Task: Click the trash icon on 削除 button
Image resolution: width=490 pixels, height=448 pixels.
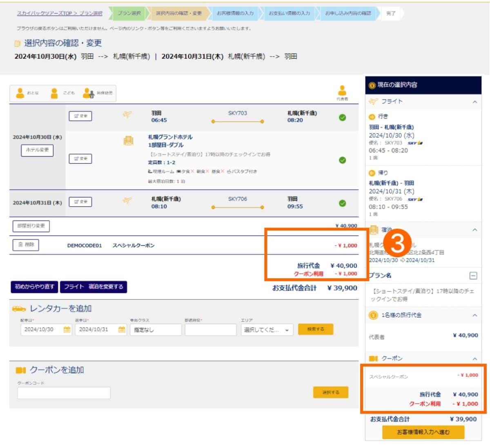Action: pos(20,245)
